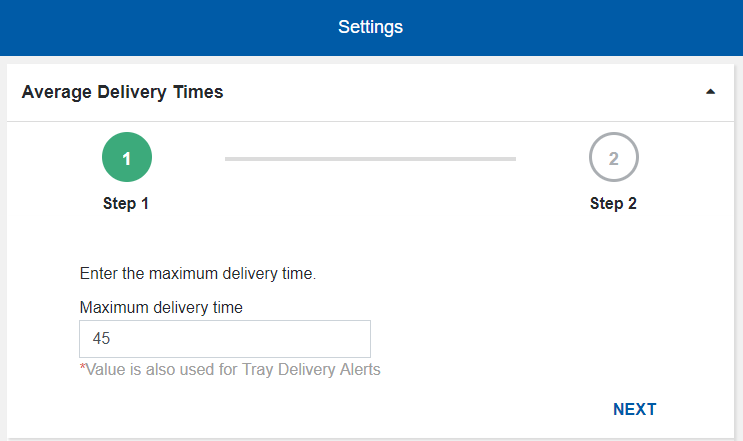The image size is (743, 441).
Task: Select the Step 2 label
Action: click(613, 203)
